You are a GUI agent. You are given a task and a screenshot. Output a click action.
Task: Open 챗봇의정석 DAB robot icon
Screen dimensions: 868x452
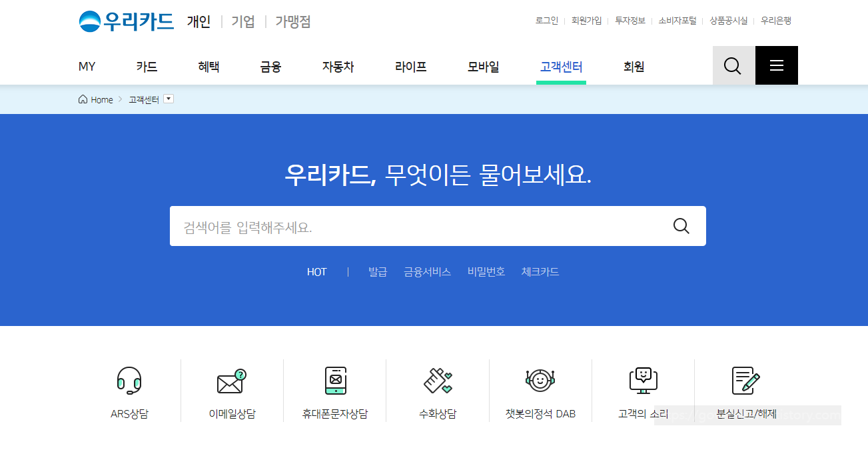tap(540, 381)
